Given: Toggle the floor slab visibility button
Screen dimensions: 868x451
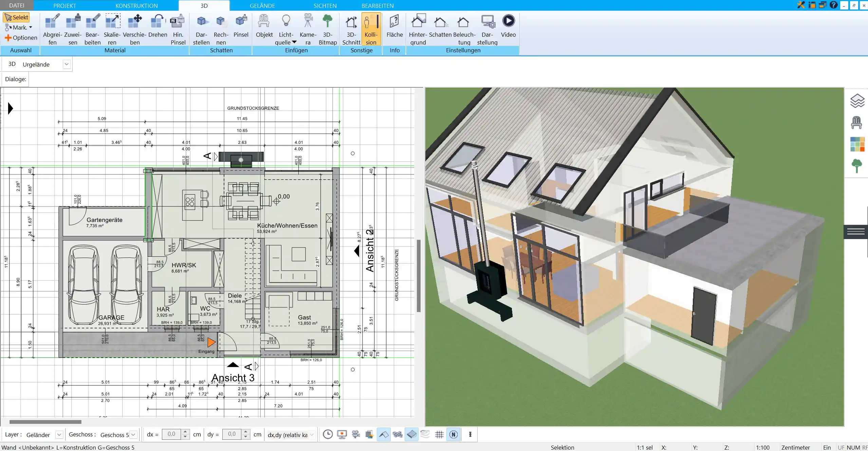Looking at the screenshot, I should click(x=411, y=434).
